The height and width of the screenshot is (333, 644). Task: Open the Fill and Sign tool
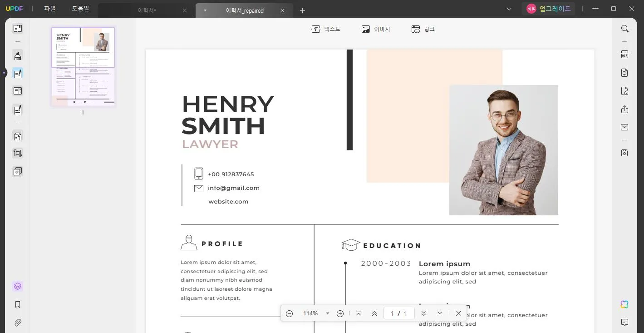click(x=18, y=109)
